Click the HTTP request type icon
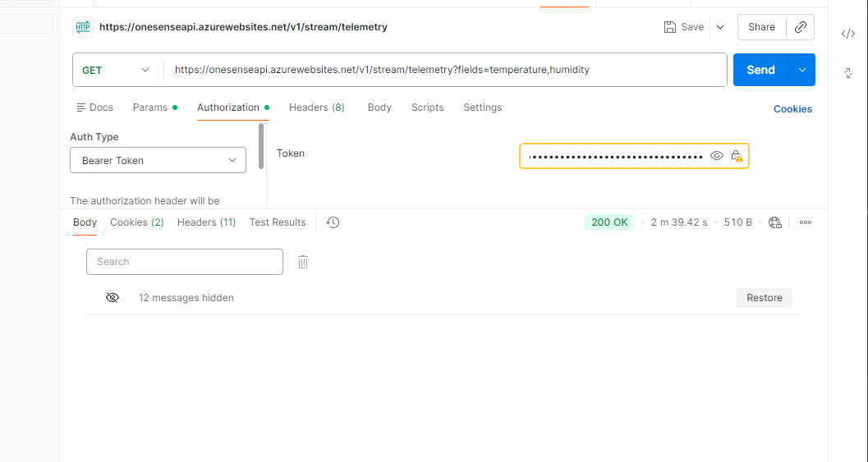This screenshot has width=868, height=462. coord(82,26)
